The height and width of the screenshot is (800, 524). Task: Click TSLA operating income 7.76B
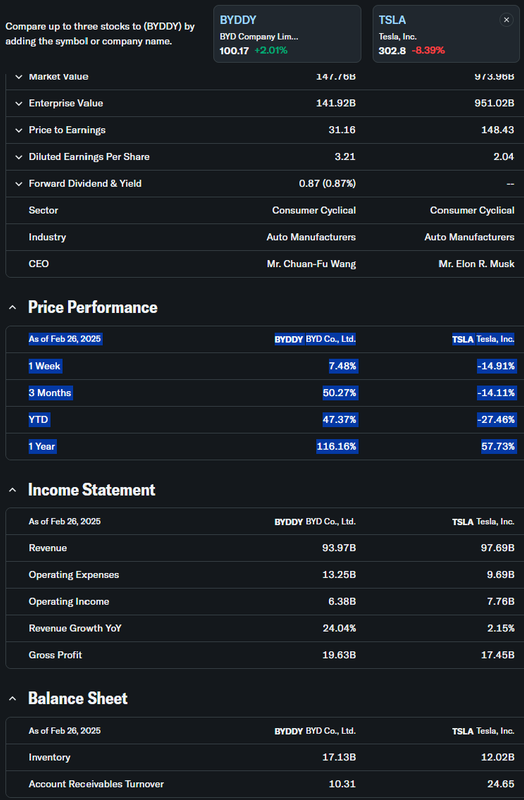click(501, 602)
